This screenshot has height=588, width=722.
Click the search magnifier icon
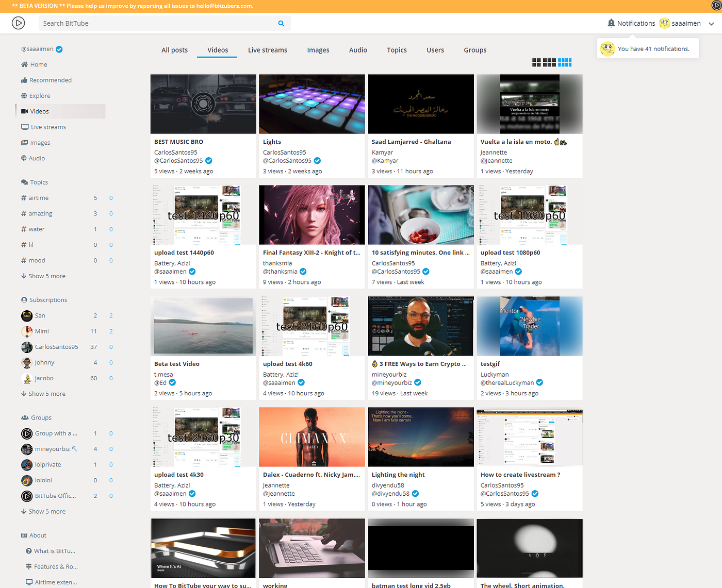pyautogui.click(x=281, y=23)
